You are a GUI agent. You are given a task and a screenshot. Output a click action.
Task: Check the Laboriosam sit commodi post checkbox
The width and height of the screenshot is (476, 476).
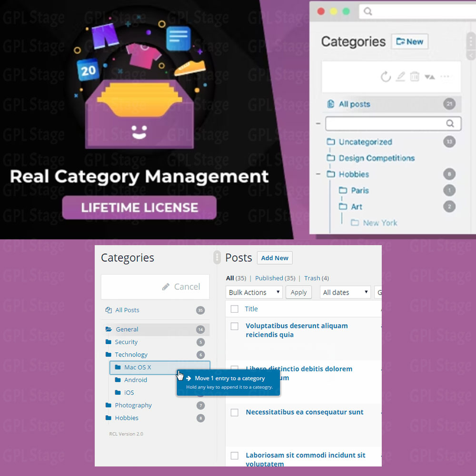[234, 456]
